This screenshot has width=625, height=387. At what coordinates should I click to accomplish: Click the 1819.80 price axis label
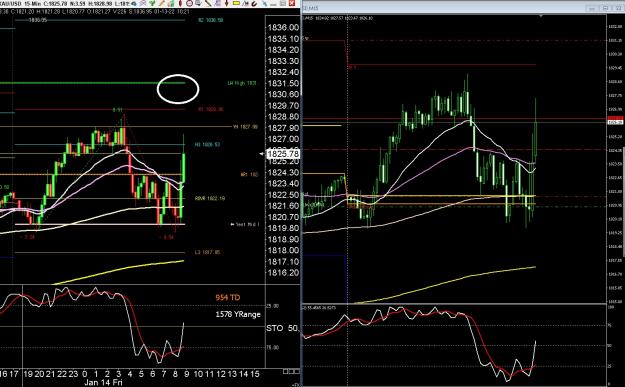click(283, 228)
